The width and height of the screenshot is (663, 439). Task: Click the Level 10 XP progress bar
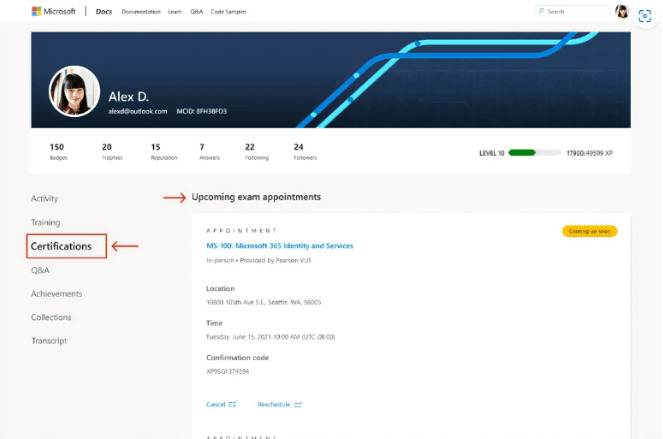534,153
